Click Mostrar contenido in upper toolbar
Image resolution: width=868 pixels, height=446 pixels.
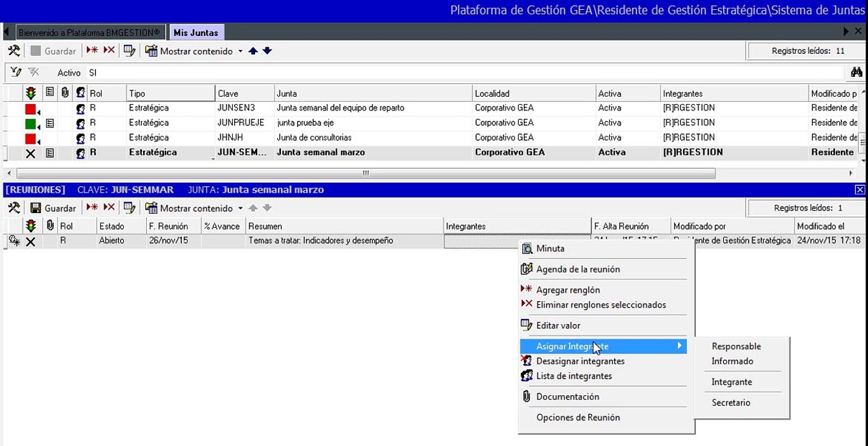tap(189, 51)
